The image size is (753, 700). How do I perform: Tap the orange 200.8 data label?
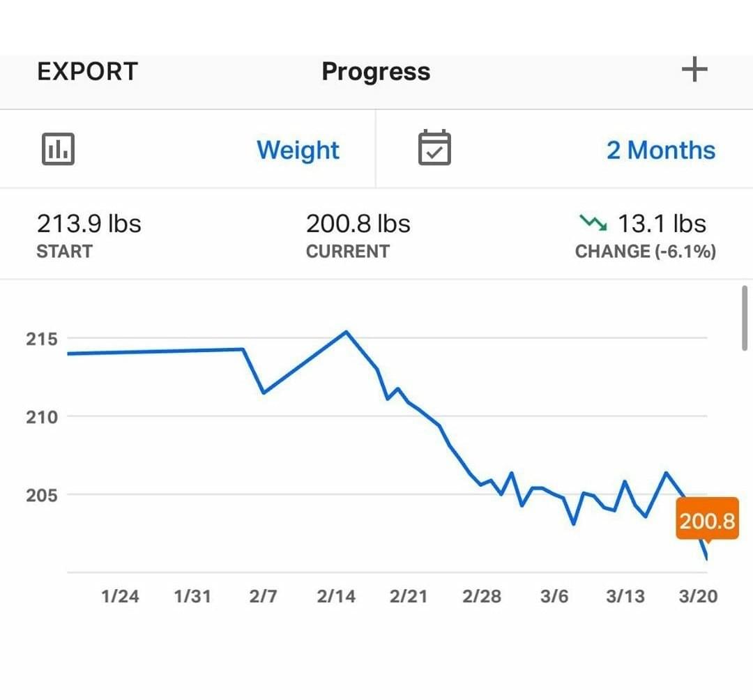click(x=706, y=520)
